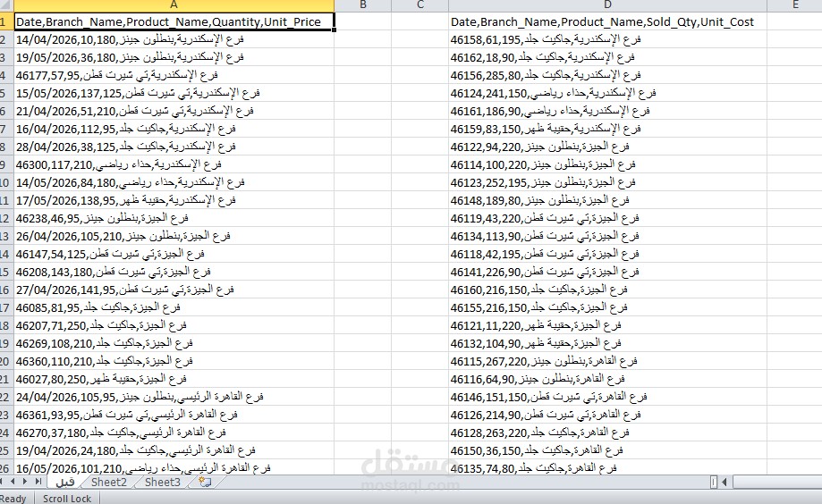
Task: Select cell starting with 46146,151,150
Action: [x=607, y=397]
